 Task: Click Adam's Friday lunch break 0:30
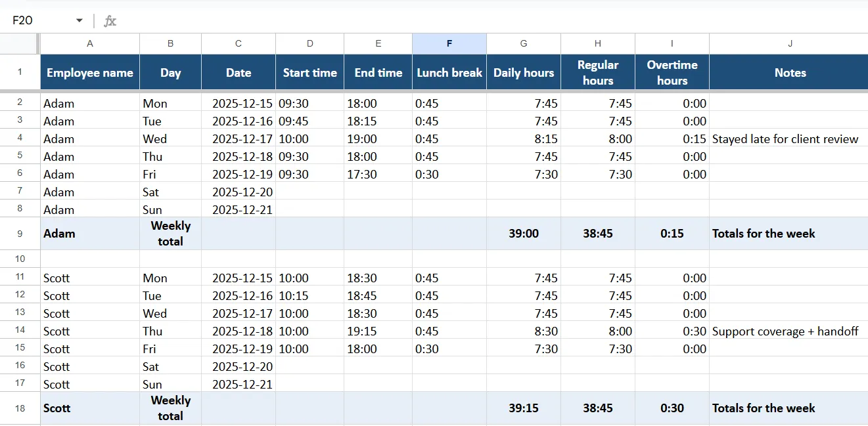[449, 174]
